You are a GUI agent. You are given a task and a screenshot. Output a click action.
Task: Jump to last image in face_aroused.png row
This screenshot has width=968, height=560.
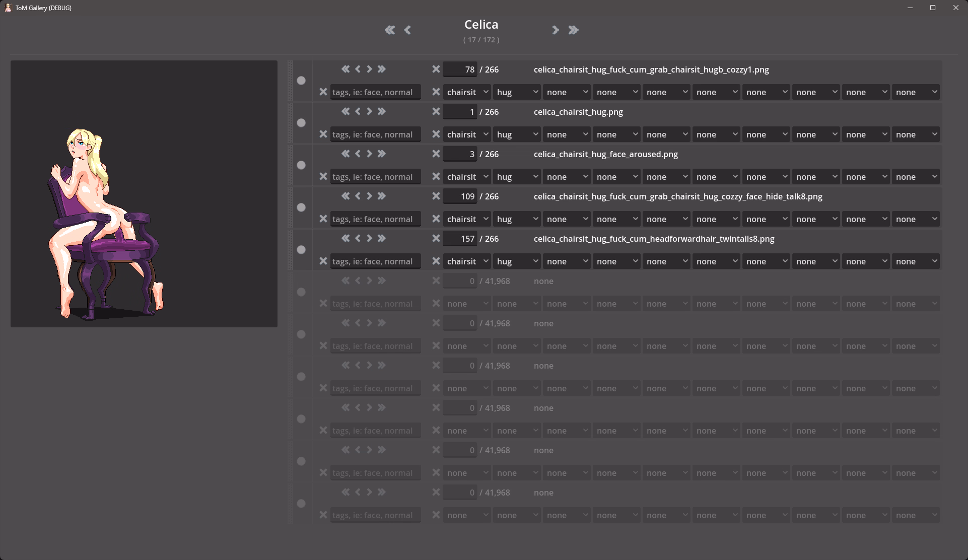coord(382,154)
